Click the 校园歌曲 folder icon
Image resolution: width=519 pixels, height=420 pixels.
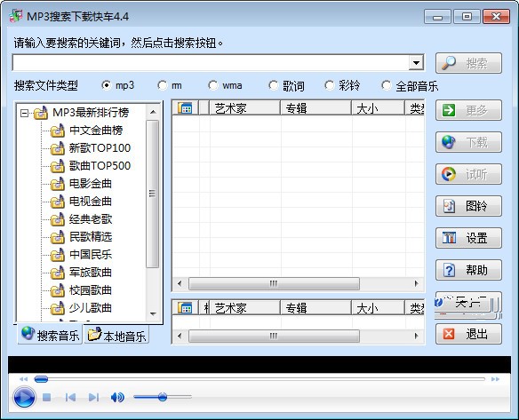(x=58, y=290)
